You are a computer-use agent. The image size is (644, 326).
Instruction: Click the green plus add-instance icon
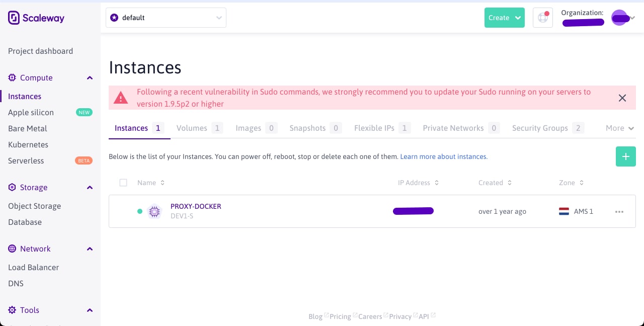(625, 156)
